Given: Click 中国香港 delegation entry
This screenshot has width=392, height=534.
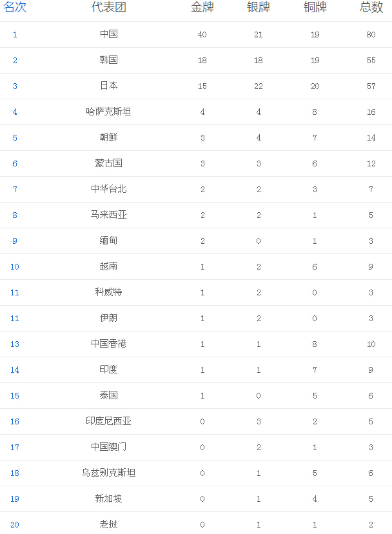Looking at the screenshot, I should pyautogui.click(x=108, y=344).
